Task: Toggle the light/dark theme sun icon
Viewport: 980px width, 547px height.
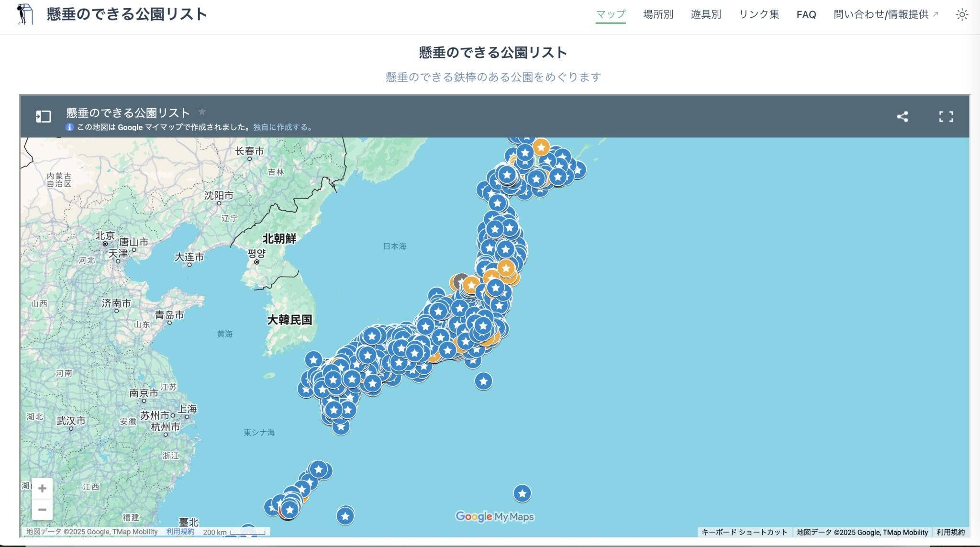Action: click(x=962, y=14)
